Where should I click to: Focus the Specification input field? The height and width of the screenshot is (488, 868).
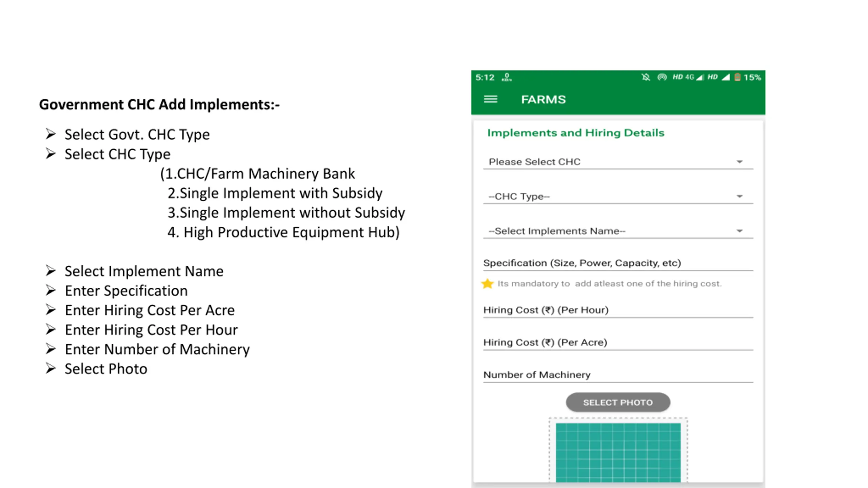[618, 263]
